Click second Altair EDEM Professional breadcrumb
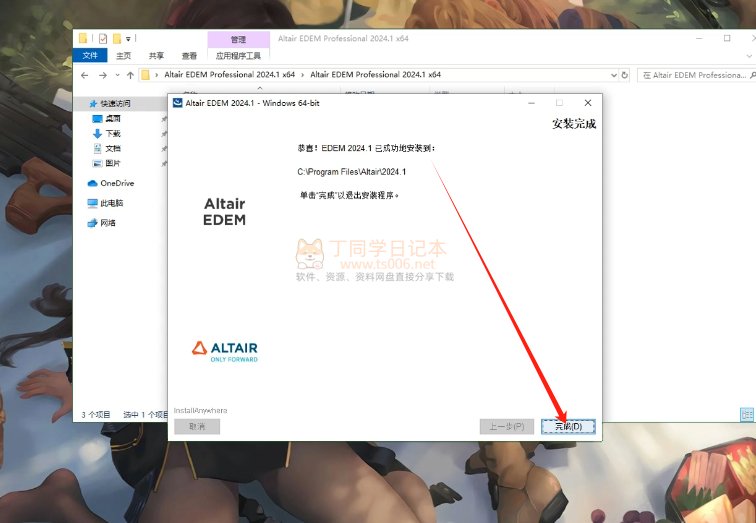The width and height of the screenshot is (756, 523). pos(375,75)
